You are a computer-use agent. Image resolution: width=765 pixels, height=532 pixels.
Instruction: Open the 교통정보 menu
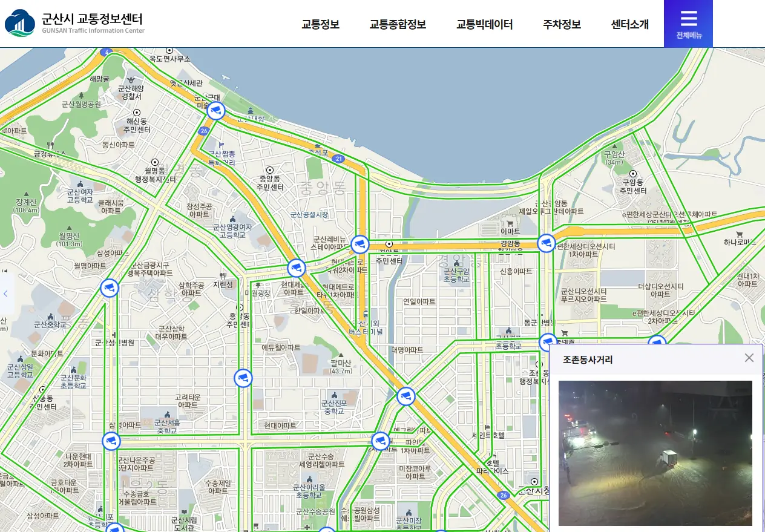click(320, 25)
